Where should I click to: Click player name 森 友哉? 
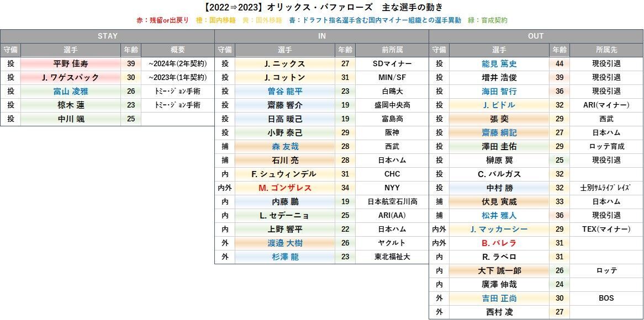pyautogui.click(x=284, y=146)
